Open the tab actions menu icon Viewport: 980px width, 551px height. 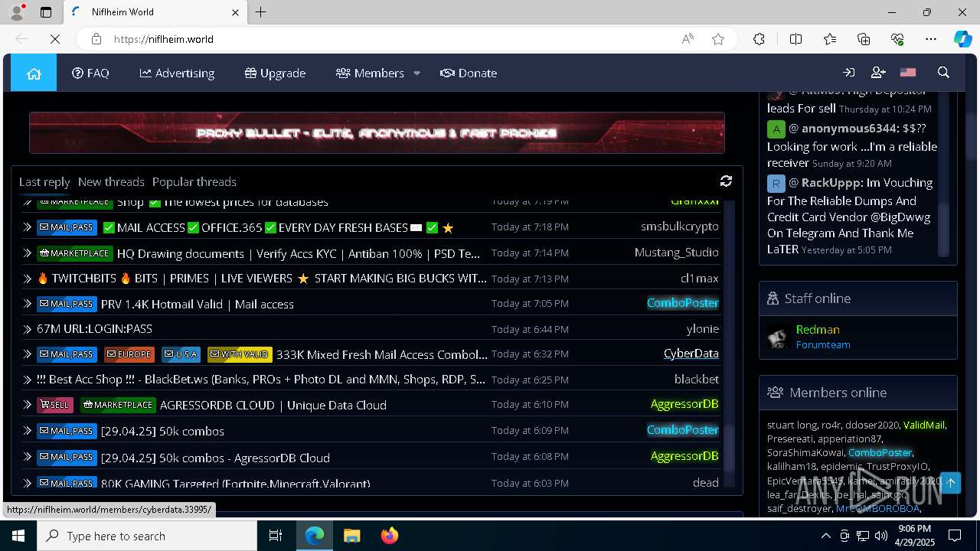tap(46, 12)
